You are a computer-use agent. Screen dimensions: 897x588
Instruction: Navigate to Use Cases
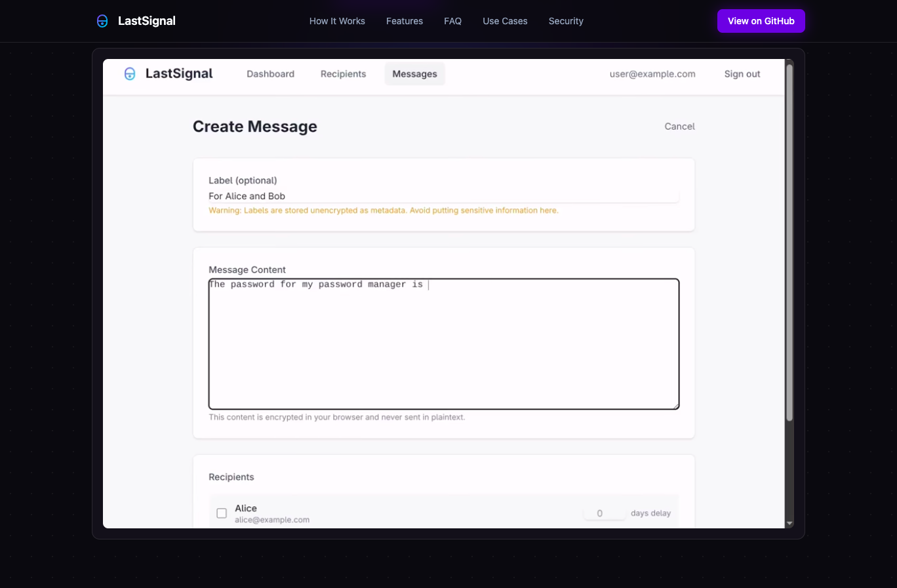click(x=505, y=21)
